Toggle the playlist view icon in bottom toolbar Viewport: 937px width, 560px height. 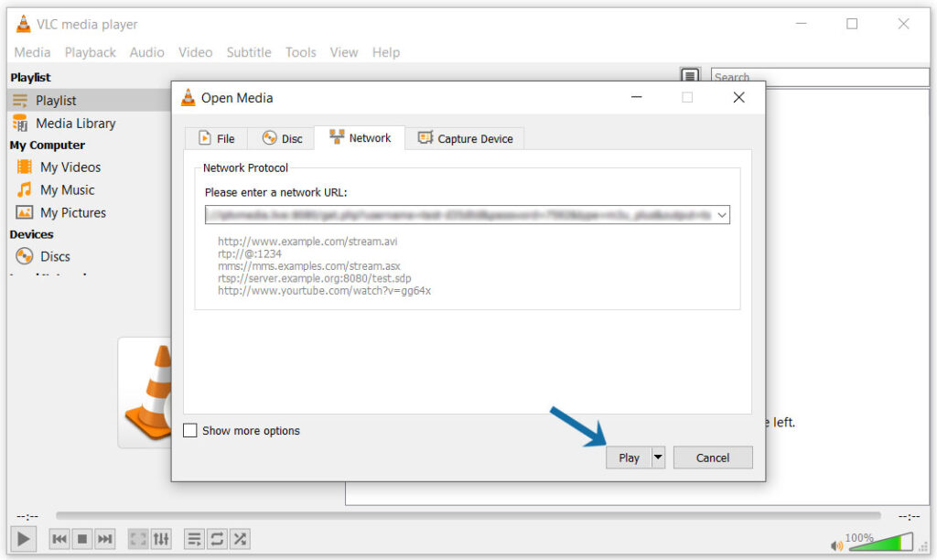pyautogui.click(x=194, y=539)
